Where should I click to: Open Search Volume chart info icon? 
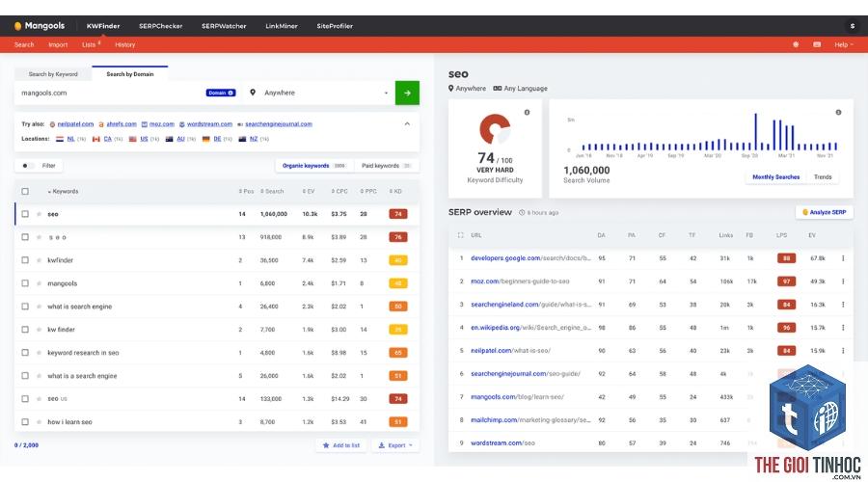click(x=838, y=113)
